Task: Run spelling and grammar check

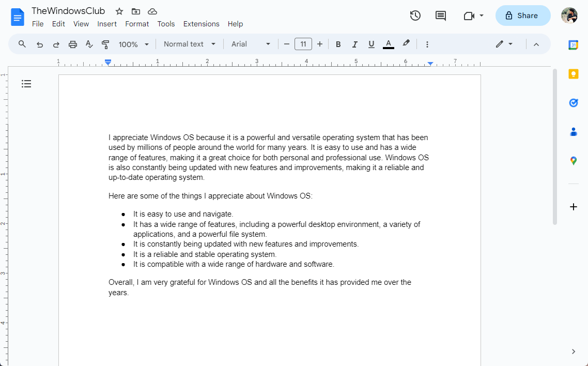Action: [89, 44]
